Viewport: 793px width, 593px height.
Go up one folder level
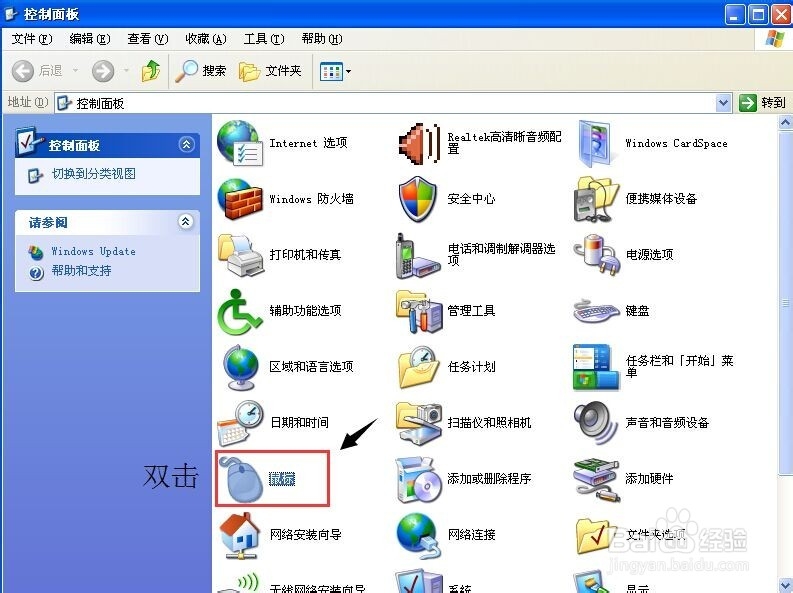tap(151, 71)
